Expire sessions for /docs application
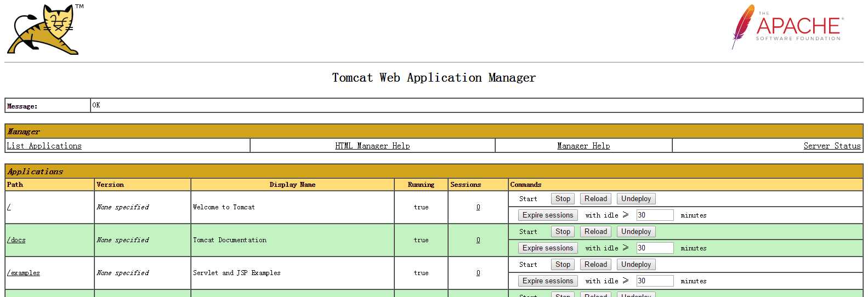Screen dimensions: 868x297 (548, 248)
